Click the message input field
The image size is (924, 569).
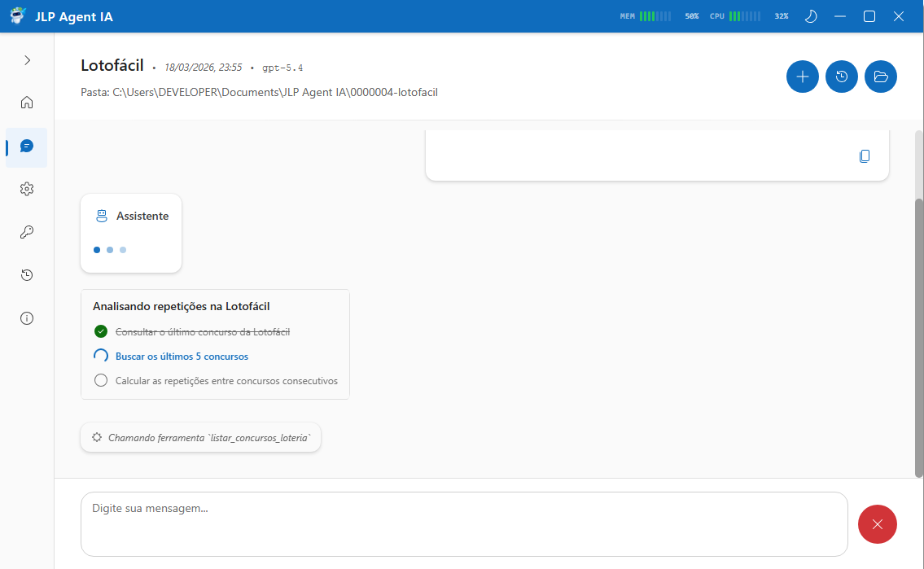pyautogui.click(x=464, y=524)
